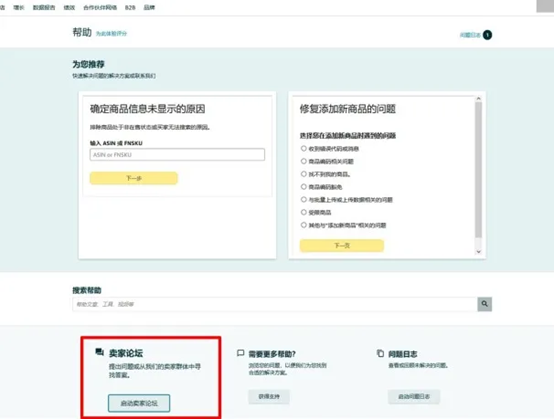This screenshot has width=554, height=419.
Task: Click the ASIN or FNSKU input field
Action: 177,155
